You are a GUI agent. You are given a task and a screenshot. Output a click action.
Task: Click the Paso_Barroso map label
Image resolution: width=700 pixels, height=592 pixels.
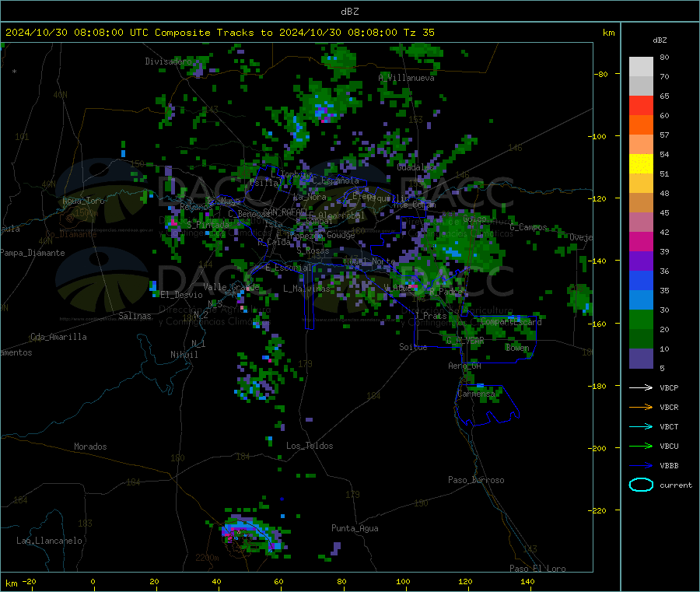476,481
